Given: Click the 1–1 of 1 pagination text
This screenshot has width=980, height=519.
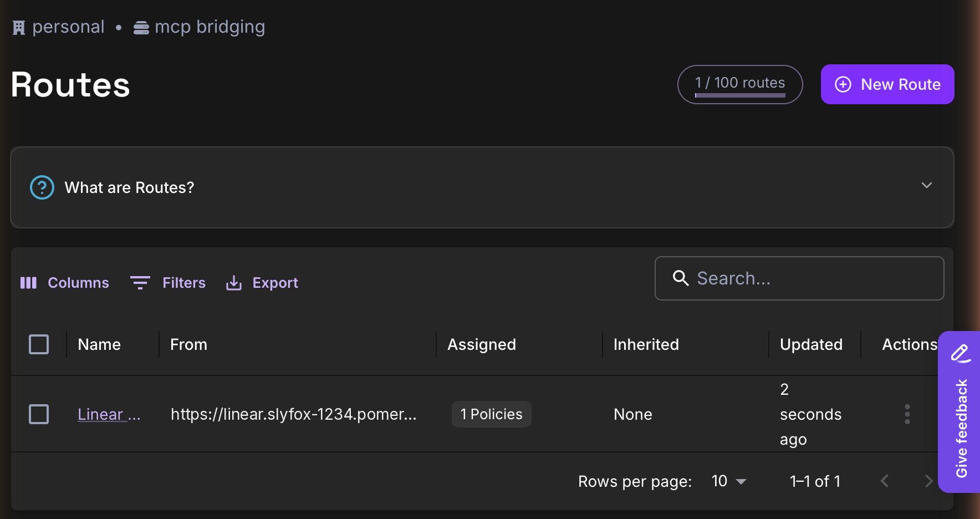Looking at the screenshot, I should click(815, 481).
